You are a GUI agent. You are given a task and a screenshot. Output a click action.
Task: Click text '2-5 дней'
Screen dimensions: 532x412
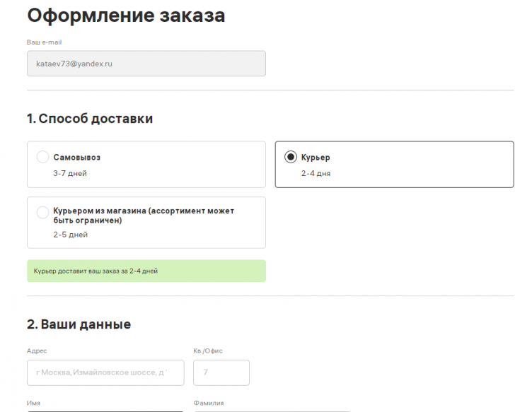pyautogui.click(x=70, y=235)
